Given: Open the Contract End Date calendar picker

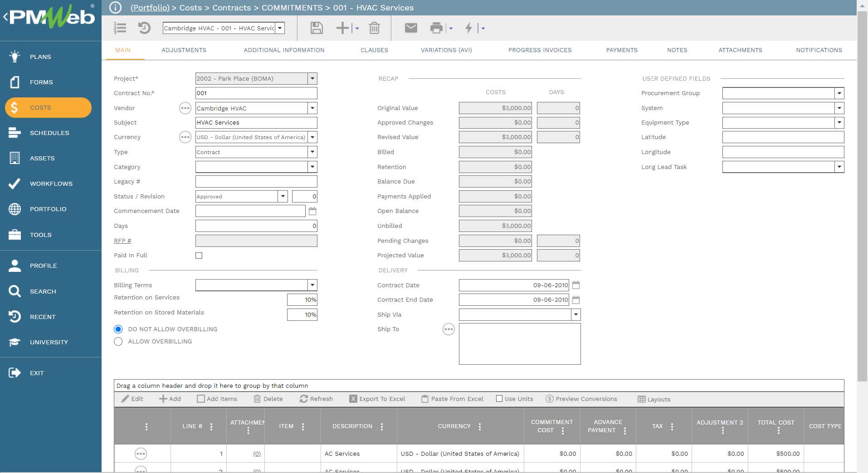Looking at the screenshot, I should point(576,300).
